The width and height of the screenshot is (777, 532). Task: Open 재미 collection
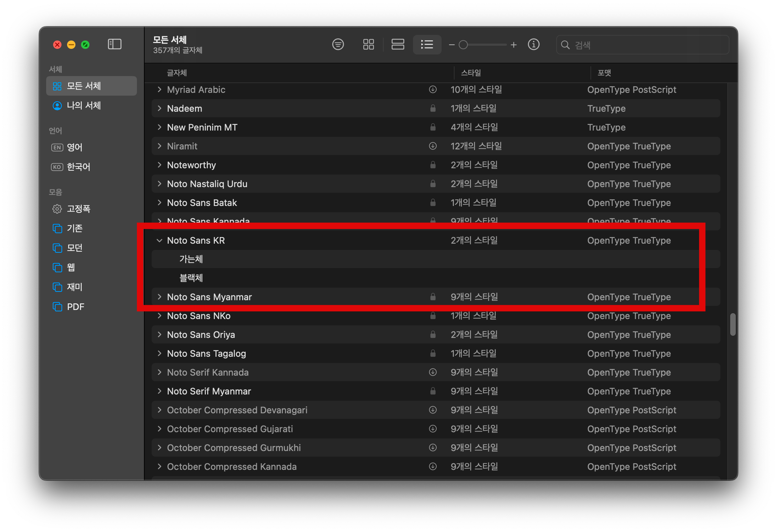coord(92,287)
